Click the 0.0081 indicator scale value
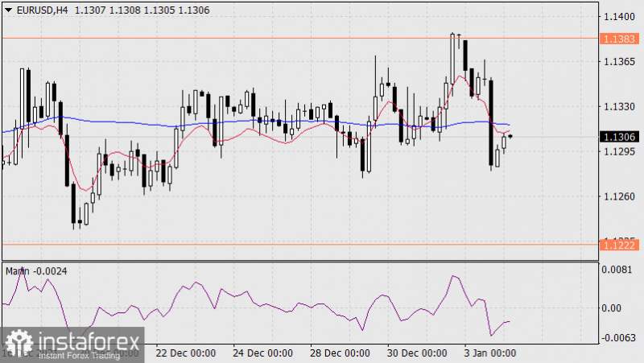This screenshot has width=644, height=363. [618, 271]
